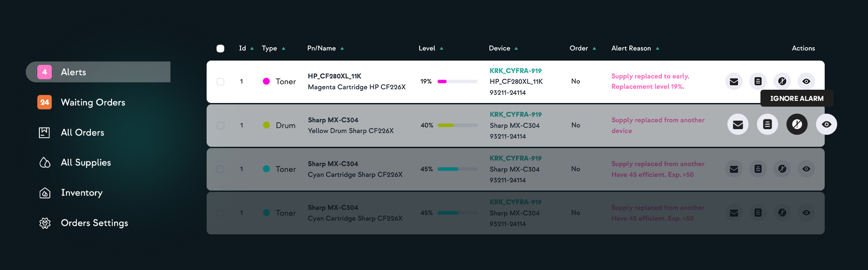
Task: Click the '40%' level value
Action: pos(427,125)
